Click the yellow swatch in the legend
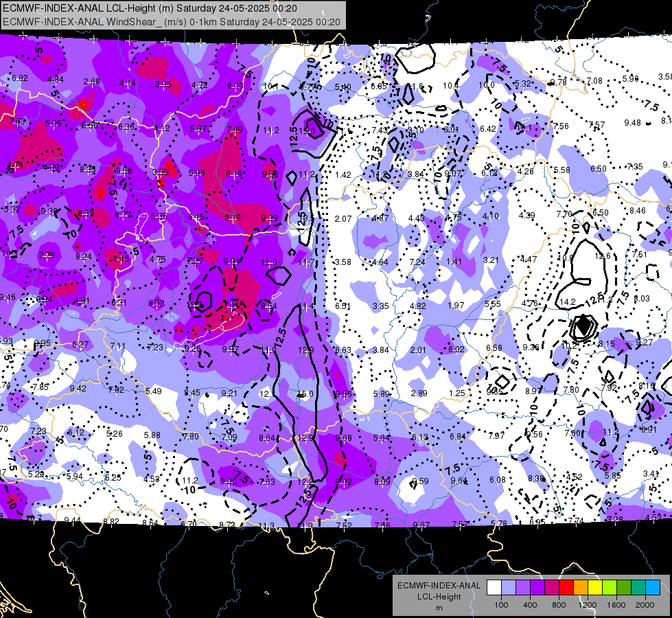Viewport: 672px width, 618px height. click(x=595, y=588)
